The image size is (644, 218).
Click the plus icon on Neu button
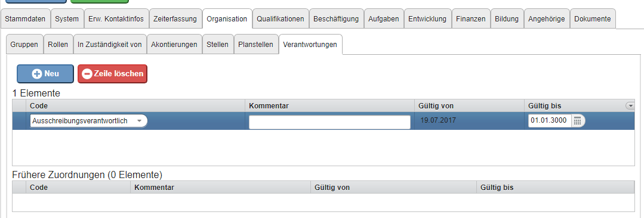(38, 74)
